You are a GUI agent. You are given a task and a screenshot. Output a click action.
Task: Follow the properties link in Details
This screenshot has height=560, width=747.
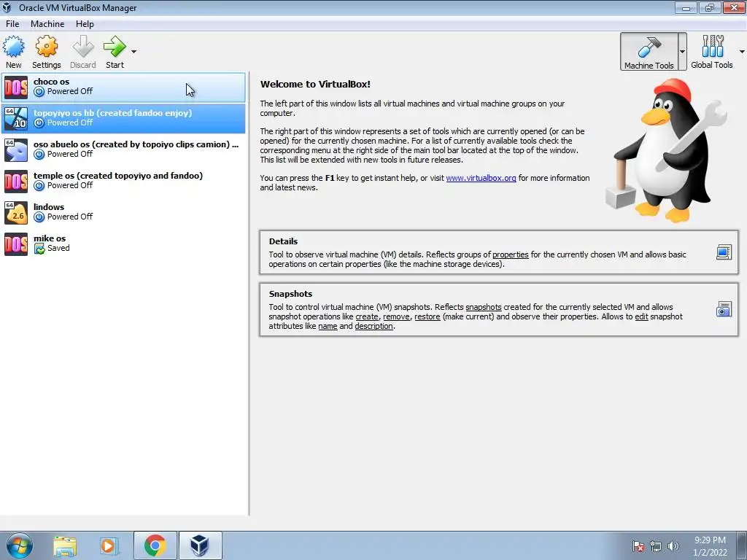click(510, 254)
